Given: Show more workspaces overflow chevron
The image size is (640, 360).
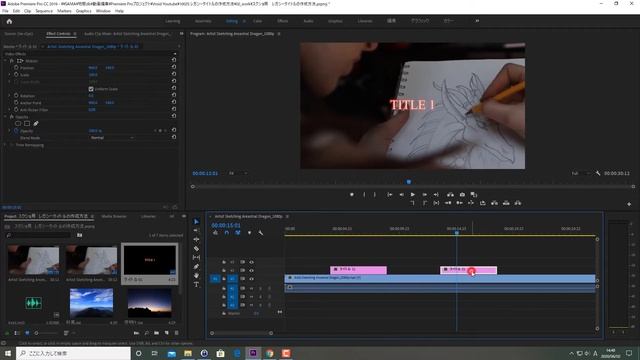Looking at the screenshot, I should pyautogui.click(x=477, y=21).
